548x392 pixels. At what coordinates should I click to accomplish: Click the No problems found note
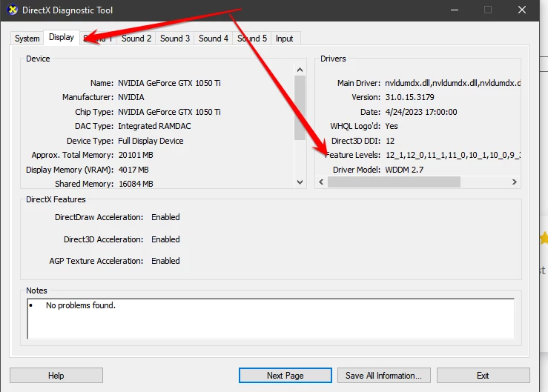tap(81, 305)
